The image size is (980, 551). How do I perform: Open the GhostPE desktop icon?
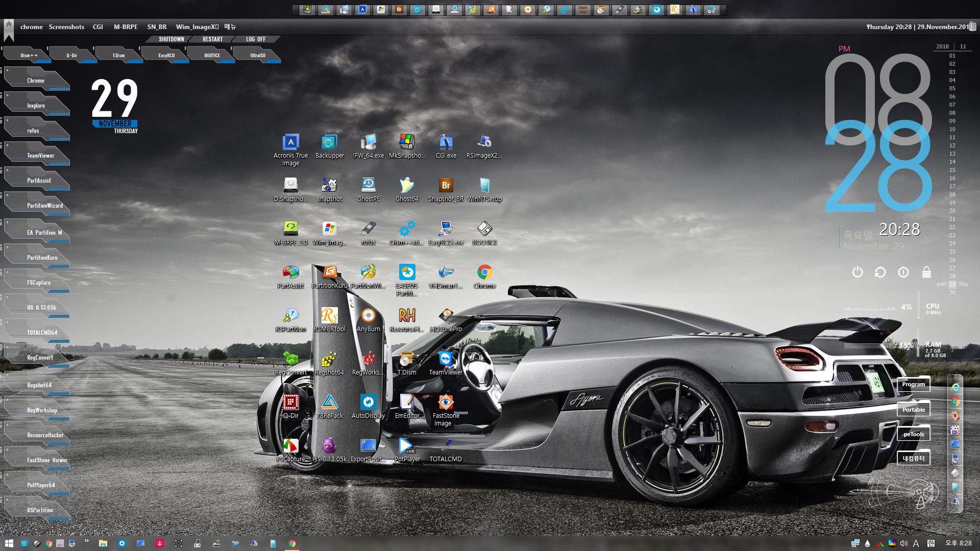[368, 190]
